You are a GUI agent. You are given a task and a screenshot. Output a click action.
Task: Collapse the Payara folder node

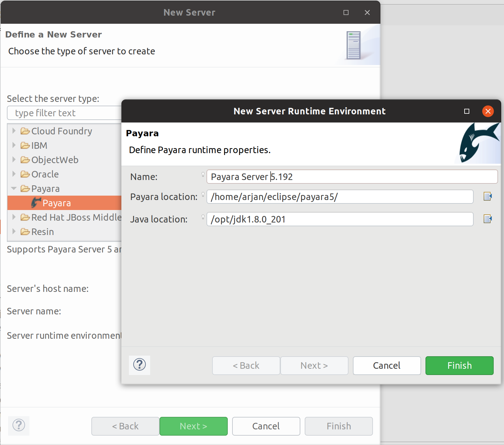[14, 188]
